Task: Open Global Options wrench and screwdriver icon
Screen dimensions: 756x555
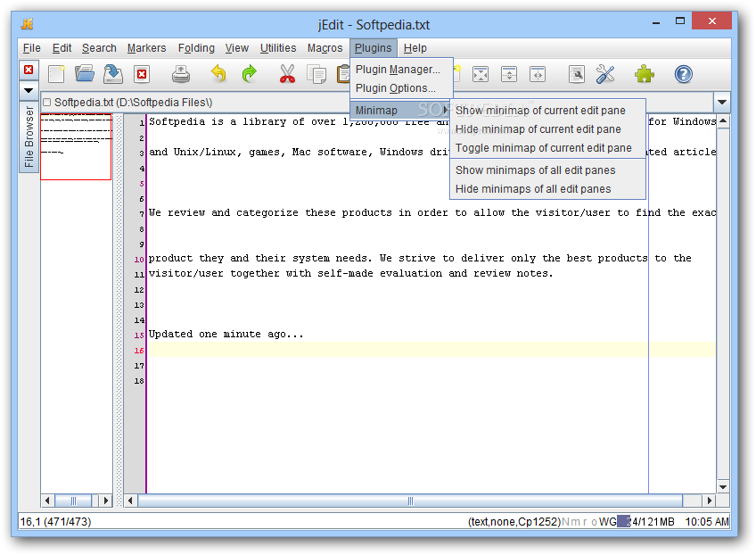Action: pyautogui.click(x=605, y=74)
